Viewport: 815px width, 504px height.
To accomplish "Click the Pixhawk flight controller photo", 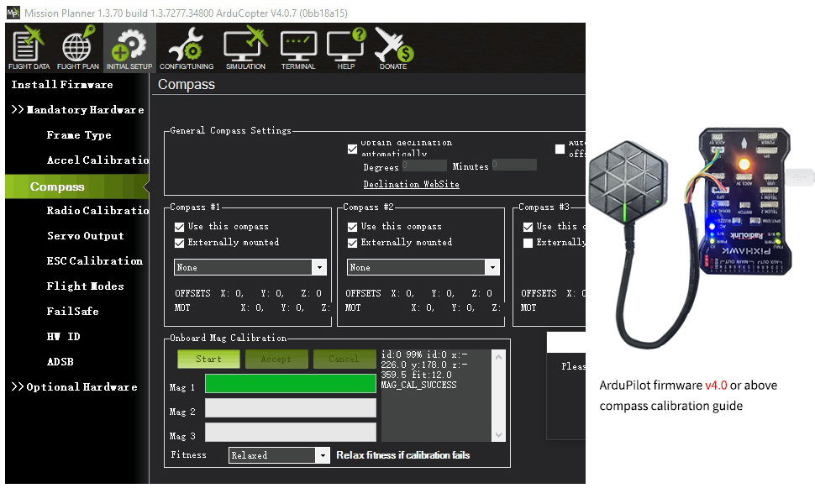I will (x=744, y=201).
